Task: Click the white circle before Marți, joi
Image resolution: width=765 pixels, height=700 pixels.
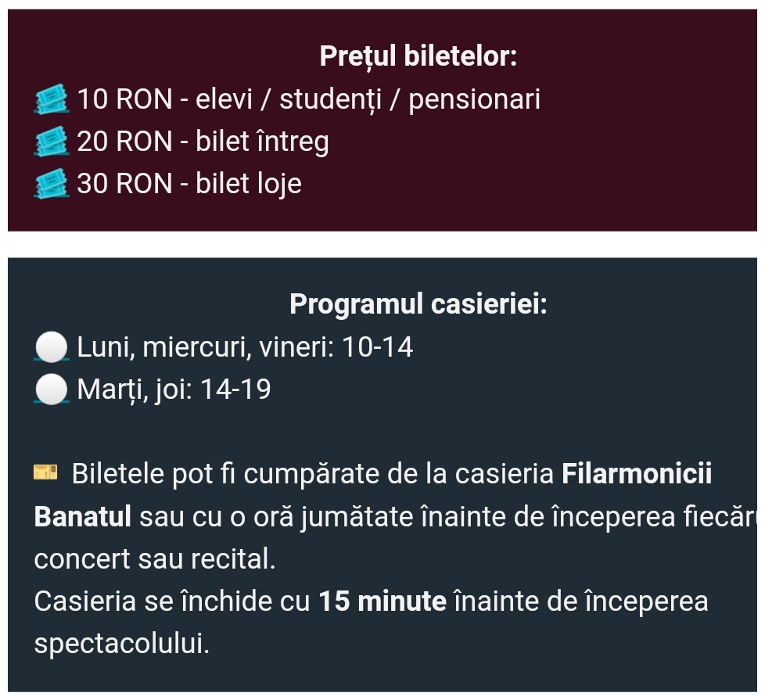Action: click(51, 389)
